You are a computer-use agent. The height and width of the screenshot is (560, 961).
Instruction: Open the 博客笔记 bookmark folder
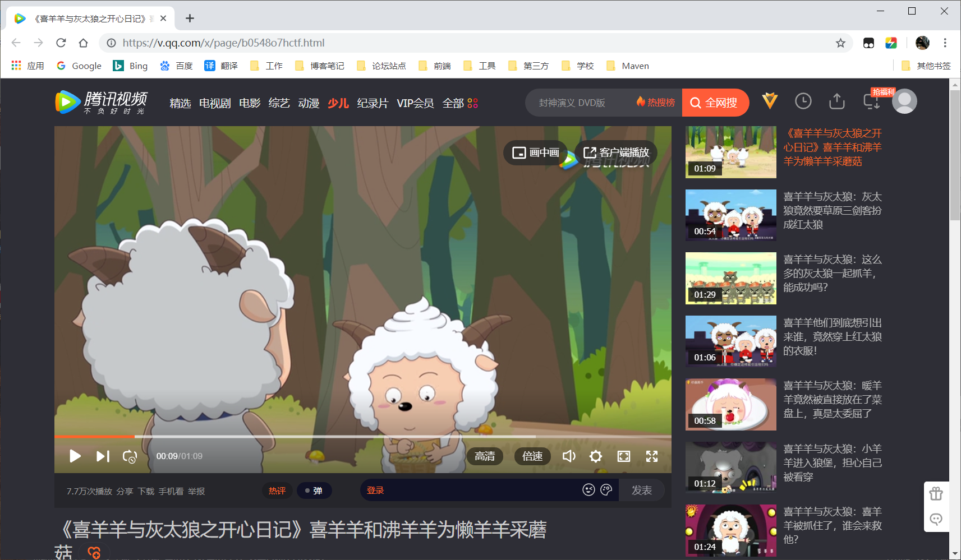[x=320, y=66]
